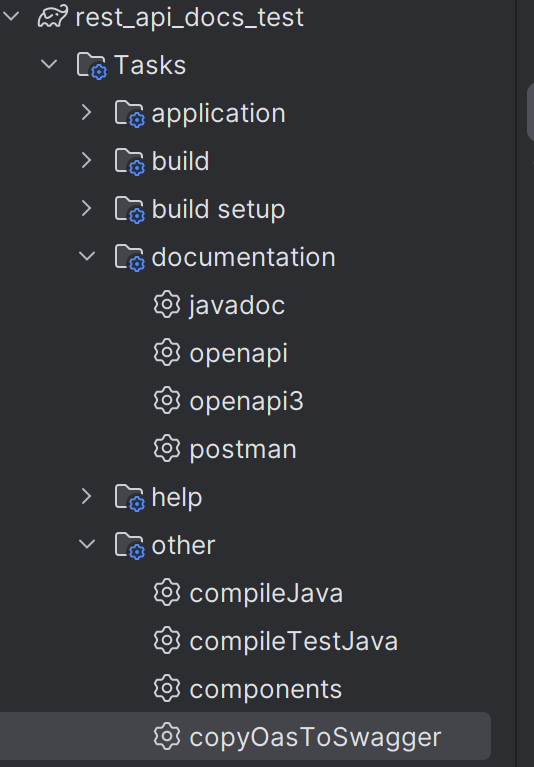The height and width of the screenshot is (767, 534).
Task: Collapse the other task group
Action: pos(87,543)
